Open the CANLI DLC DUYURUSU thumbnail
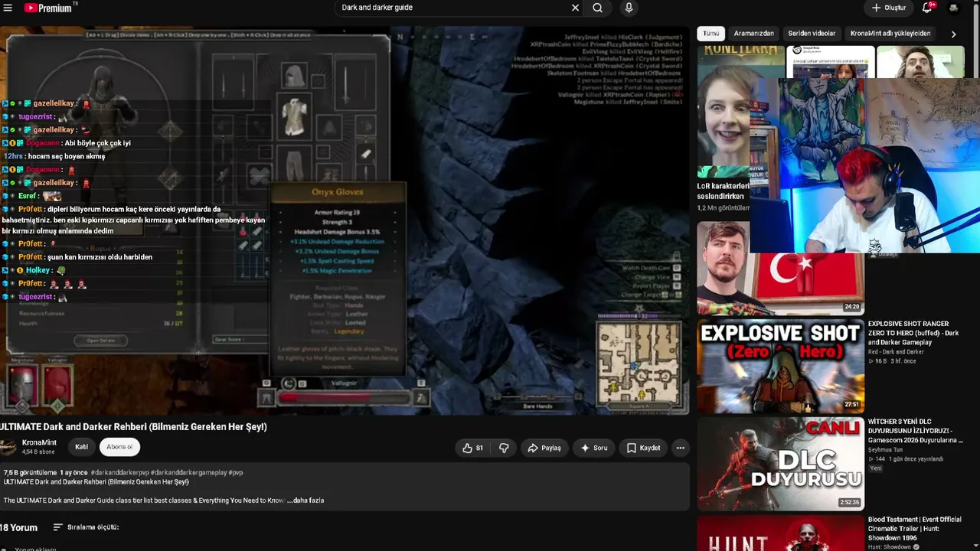Image resolution: width=980 pixels, height=551 pixels. pyautogui.click(x=780, y=464)
